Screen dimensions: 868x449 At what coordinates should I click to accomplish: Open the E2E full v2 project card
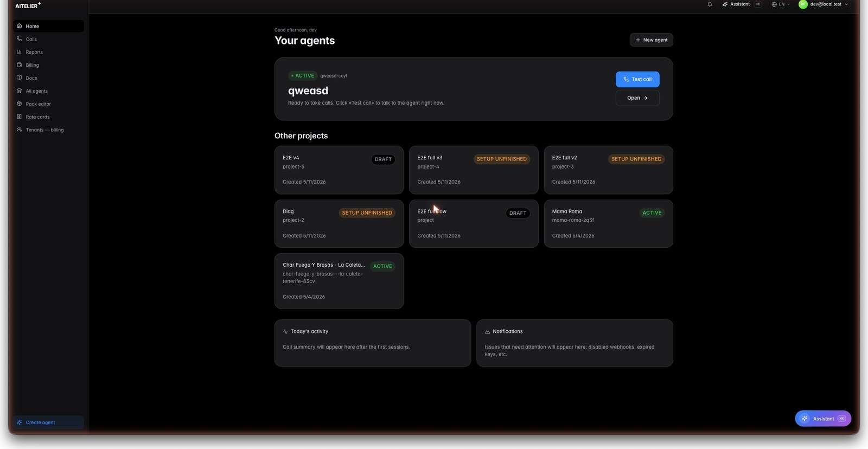coord(608,170)
